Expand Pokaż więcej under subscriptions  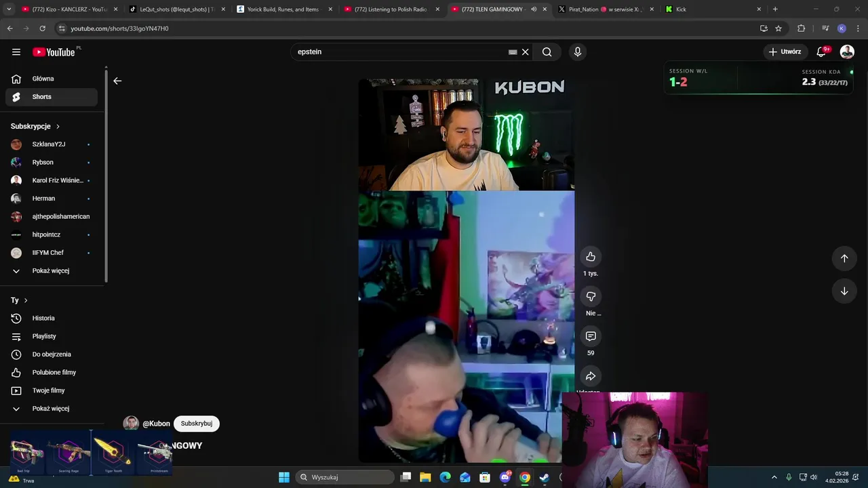tap(52, 271)
